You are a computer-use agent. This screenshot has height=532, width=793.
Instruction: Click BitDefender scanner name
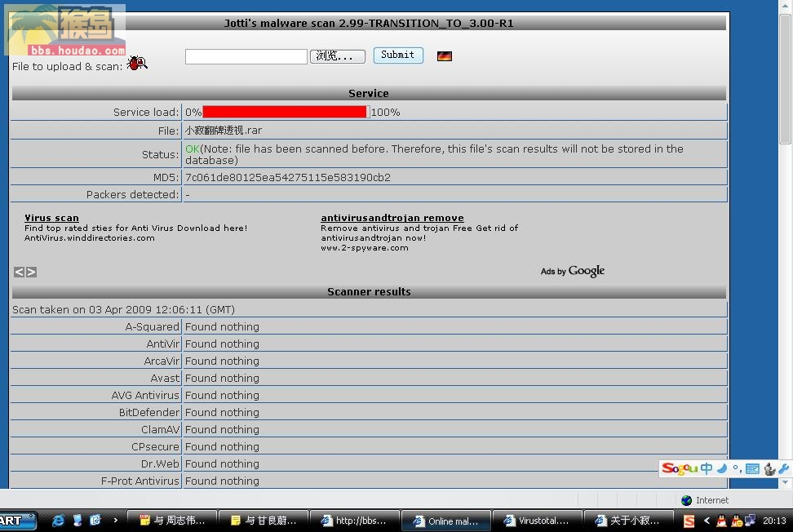[149, 413]
